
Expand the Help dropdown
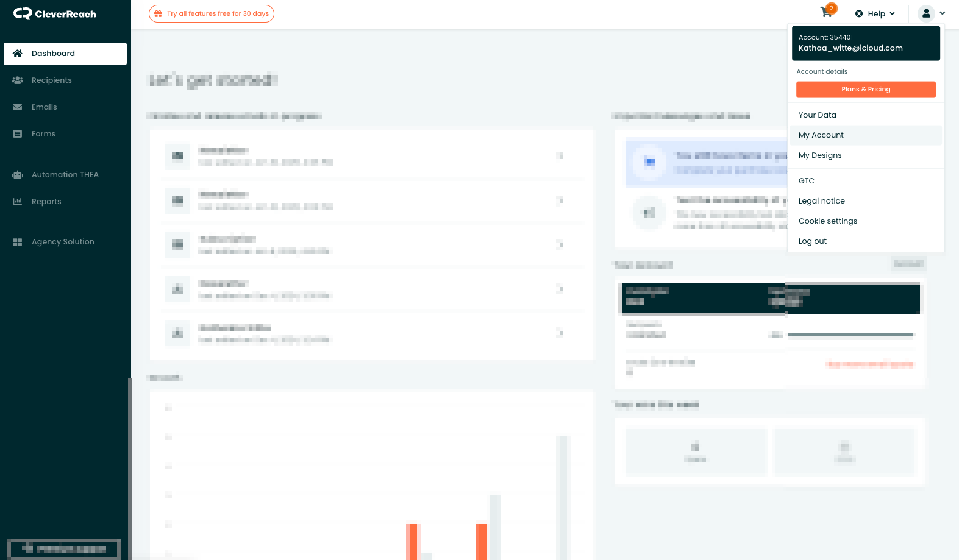point(875,13)
